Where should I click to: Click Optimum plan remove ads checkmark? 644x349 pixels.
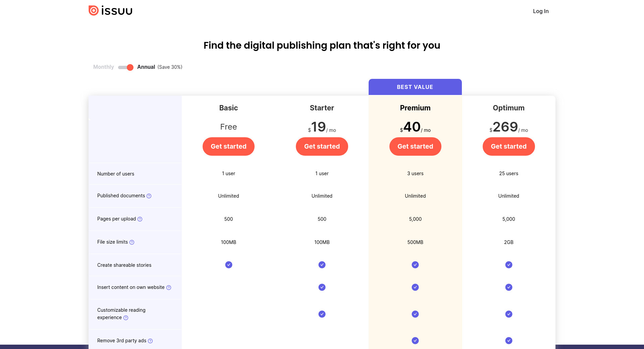pos(508,341)
